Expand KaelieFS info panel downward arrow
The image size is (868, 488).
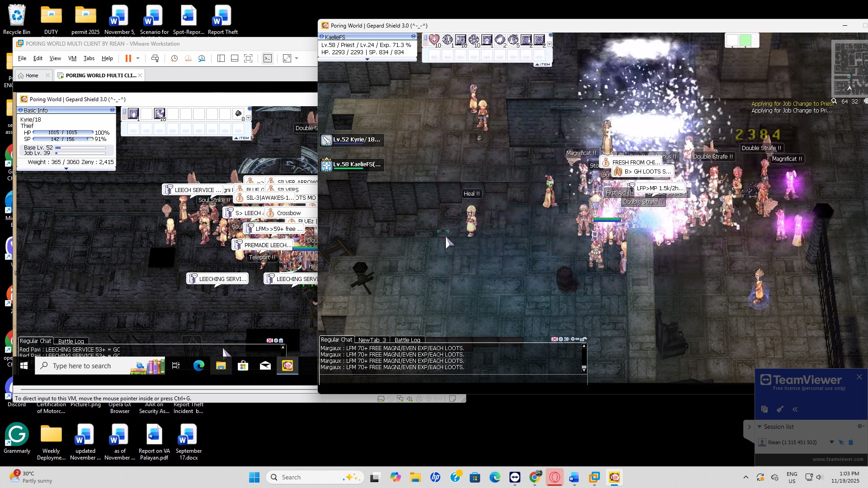367,59
